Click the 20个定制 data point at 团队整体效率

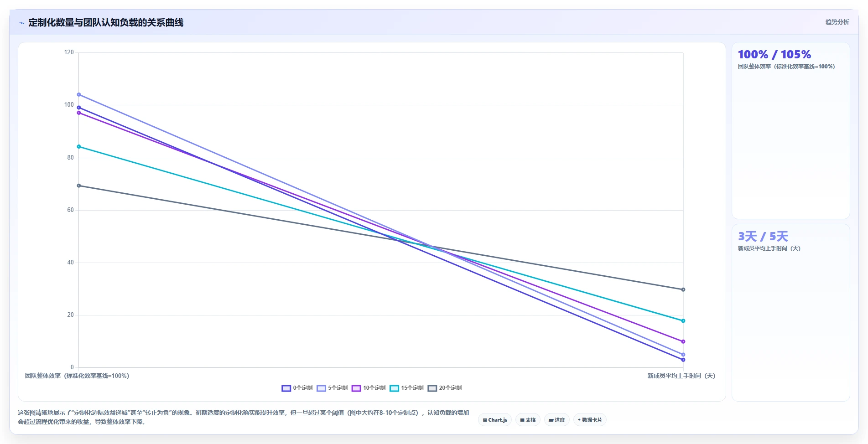[79, 186]
